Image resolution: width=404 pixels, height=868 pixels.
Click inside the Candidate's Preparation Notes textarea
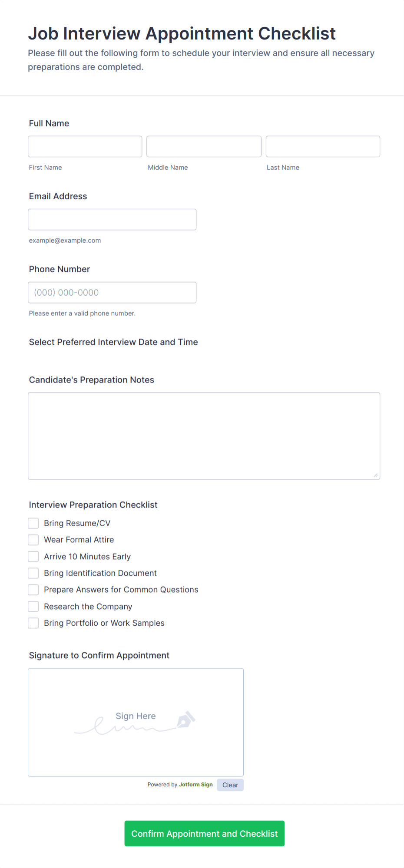(x=204, y=434)
